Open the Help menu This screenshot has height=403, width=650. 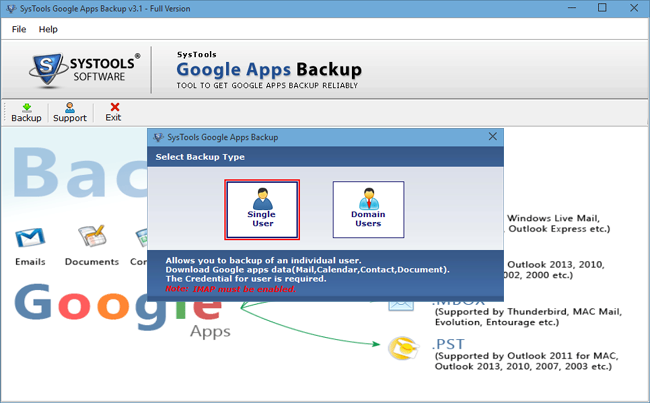click(48, 29)
